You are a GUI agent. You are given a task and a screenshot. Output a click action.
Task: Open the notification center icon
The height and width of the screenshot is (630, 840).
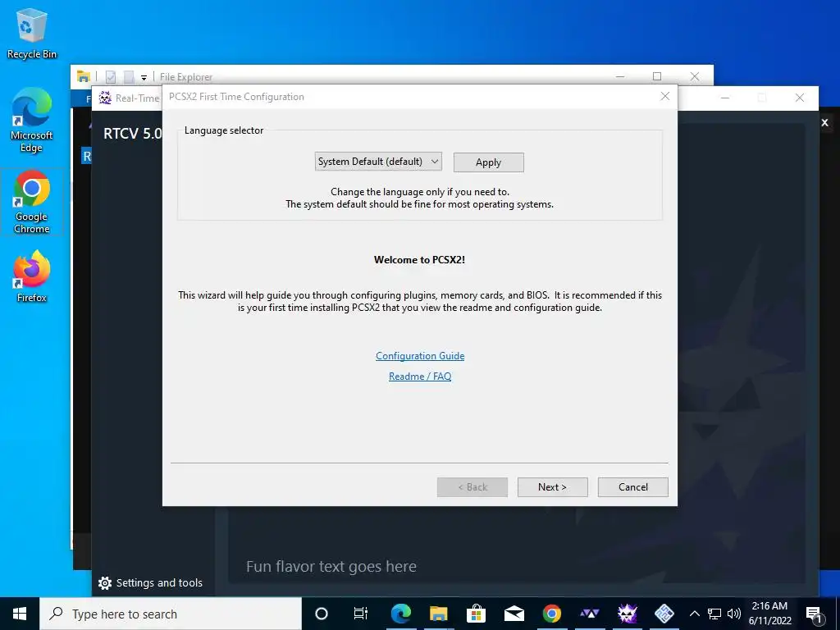point(814,614)
